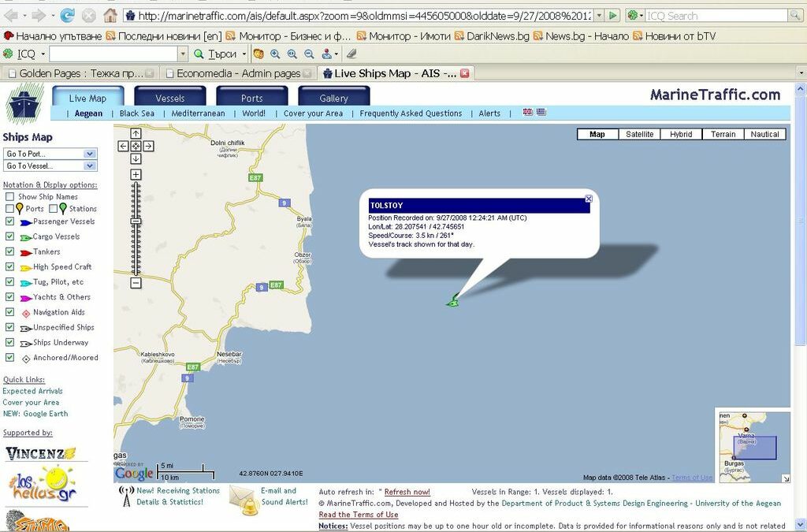Image resolution: width=807 pixels, height=532 pixels.
Task: Click the ICQ search magnifier icon
Action: tap(795, 16)
